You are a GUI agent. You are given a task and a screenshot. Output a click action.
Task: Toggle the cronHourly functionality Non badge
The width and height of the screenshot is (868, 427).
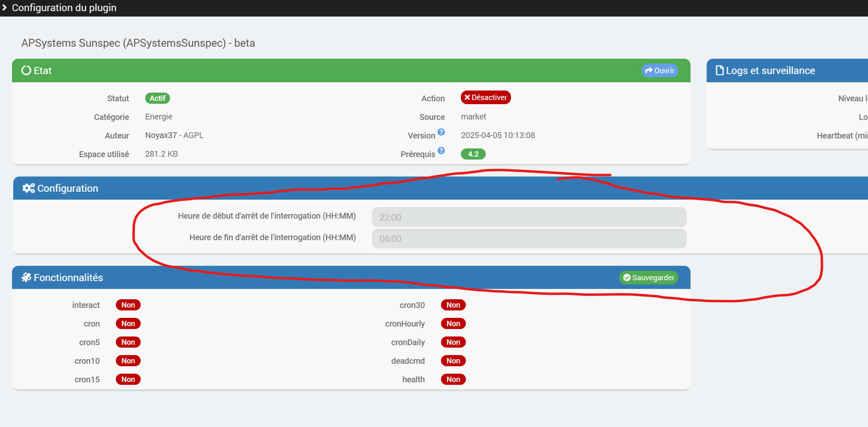point(453,324)
